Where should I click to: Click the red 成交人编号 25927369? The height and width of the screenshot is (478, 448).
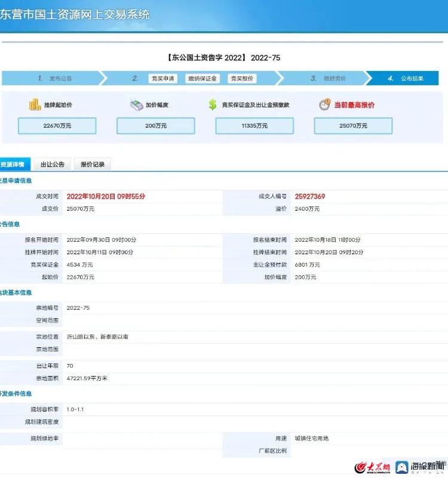pyautogui.click(x=309, y=196)
